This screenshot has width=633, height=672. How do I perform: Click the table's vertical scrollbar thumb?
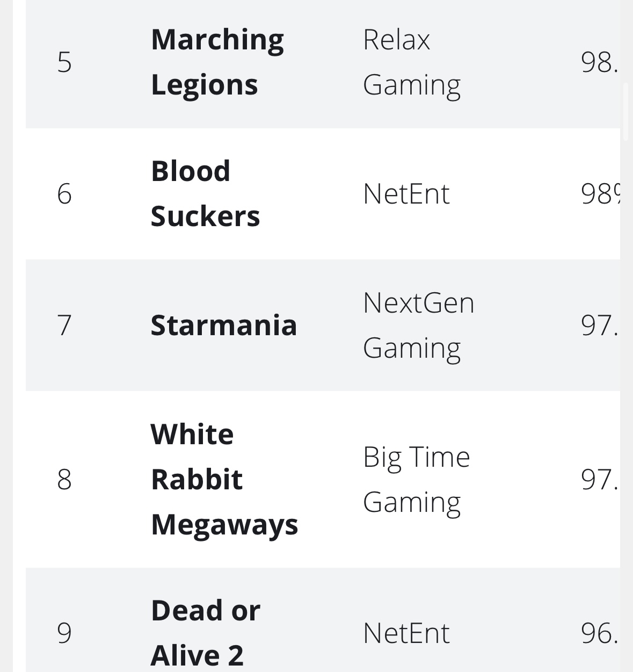click(x=625, y=112)
